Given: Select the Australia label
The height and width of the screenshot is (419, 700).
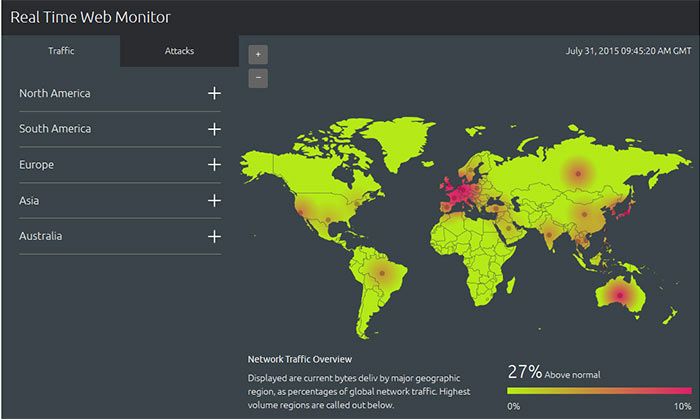Looking at the screenshot, I should tap(41, 236).
